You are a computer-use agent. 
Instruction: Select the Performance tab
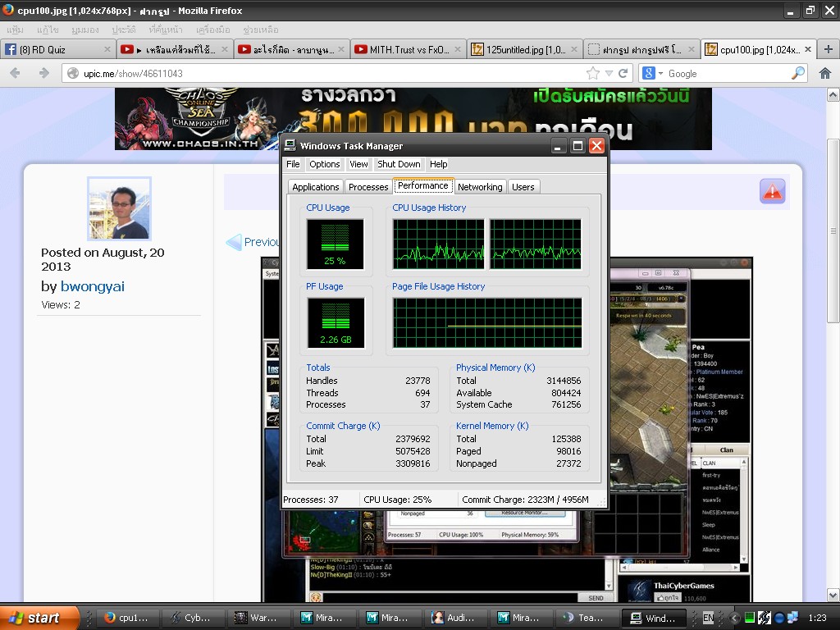coord(423,185)
